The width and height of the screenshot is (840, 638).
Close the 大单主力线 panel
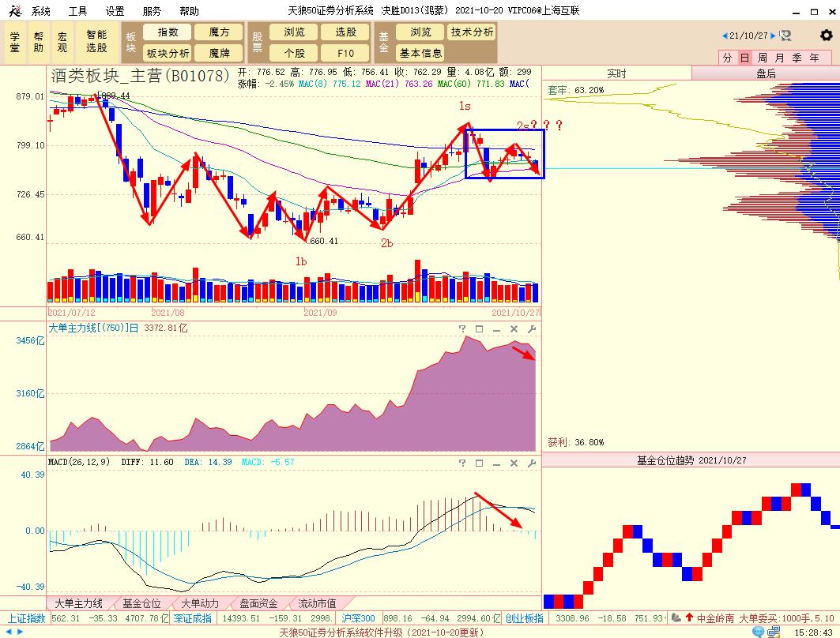pos(514,328)
